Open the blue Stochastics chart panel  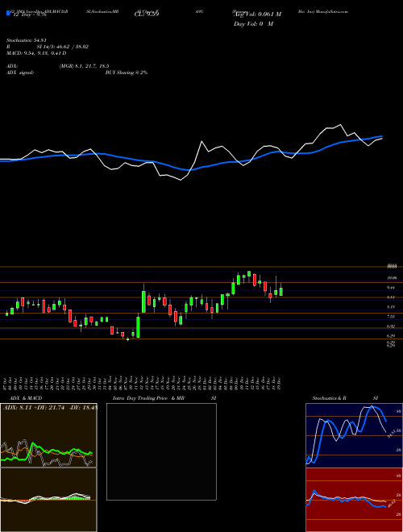pos(354,435)
